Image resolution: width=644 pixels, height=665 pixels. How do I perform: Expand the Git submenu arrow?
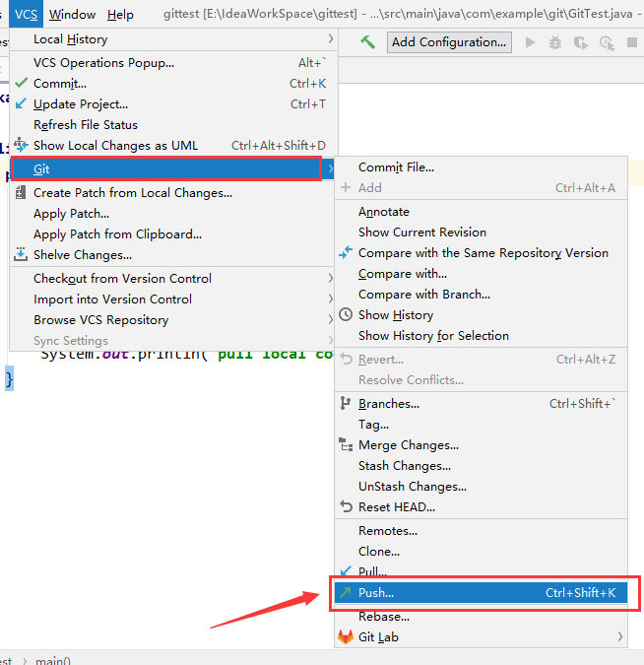coord(330,168)
